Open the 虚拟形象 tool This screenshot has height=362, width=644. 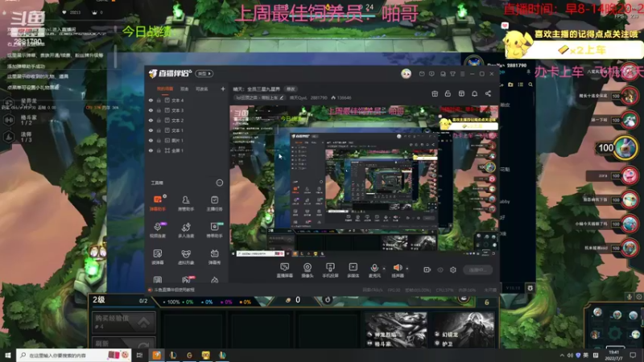pos(186,257)
